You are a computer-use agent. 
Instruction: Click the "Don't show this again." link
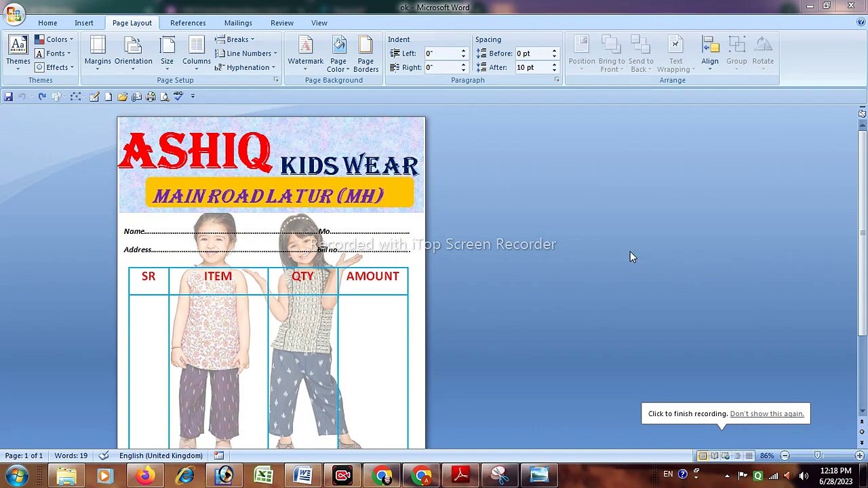(x=767, y=413)
